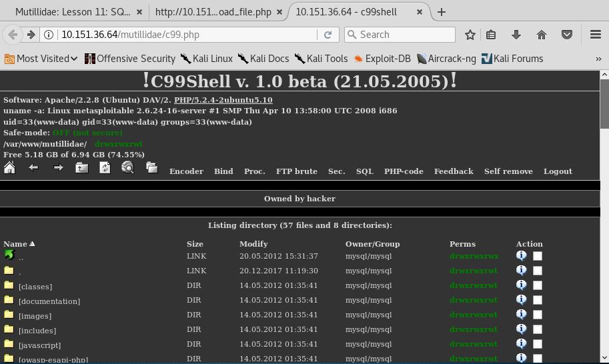Open the SQL menu item in shell
This screenshot has width=609, height=364.
pyautogui.click(x=364, y=171)
